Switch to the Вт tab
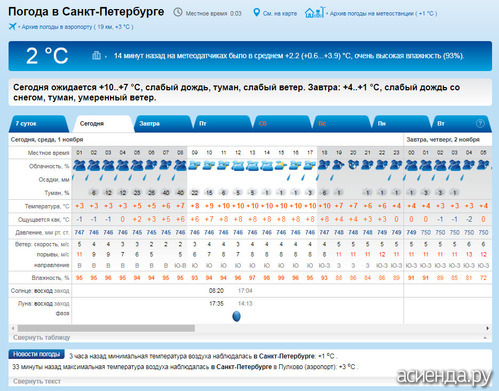Viewport: 499px width, 391px height. point(461,124)
